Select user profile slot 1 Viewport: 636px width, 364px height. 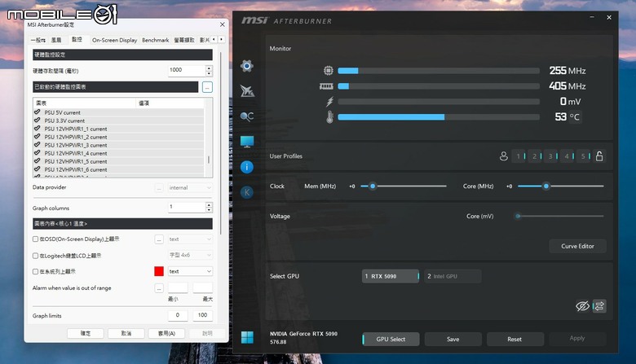coord(519,156)
